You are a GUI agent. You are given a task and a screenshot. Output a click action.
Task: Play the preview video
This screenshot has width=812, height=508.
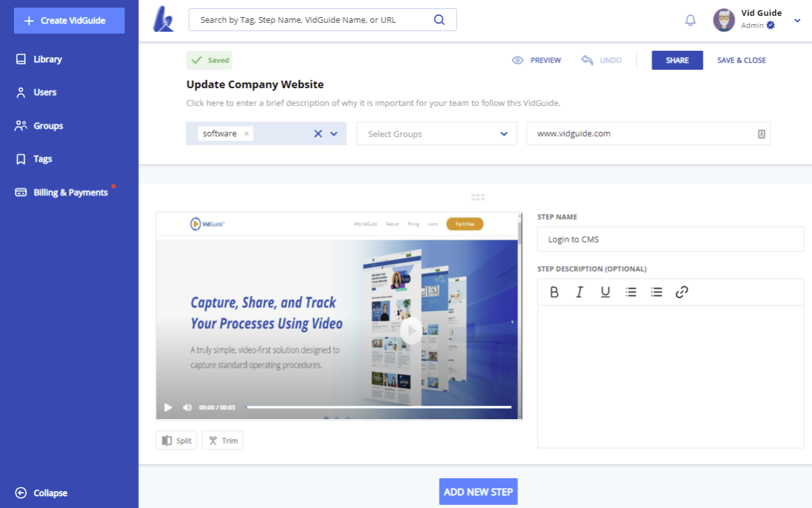[x=167, y=407]
